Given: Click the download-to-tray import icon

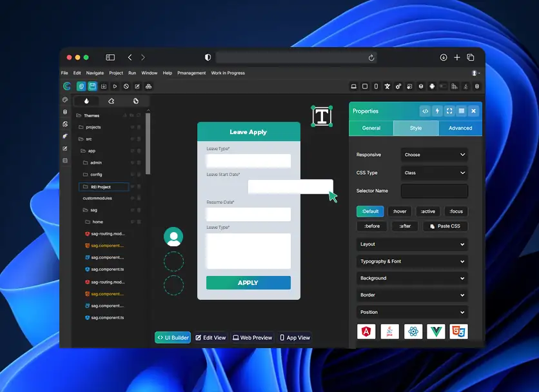Looking at the screenshot, I should click(x=103, y=86).
